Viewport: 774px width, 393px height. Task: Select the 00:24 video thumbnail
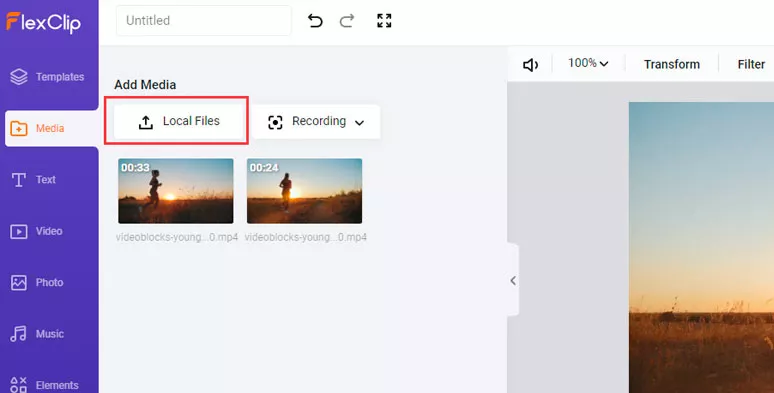[305, 191]
